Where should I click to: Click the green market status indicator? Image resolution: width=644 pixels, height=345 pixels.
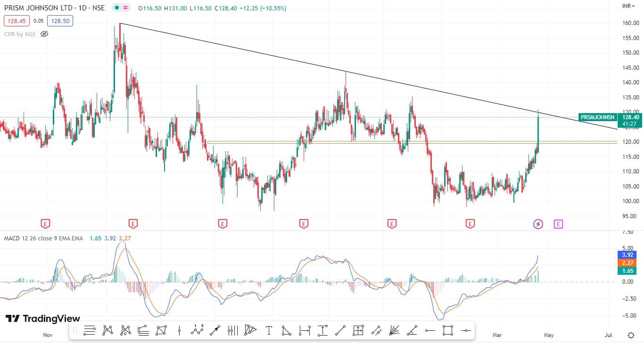[x=116, y=8]
